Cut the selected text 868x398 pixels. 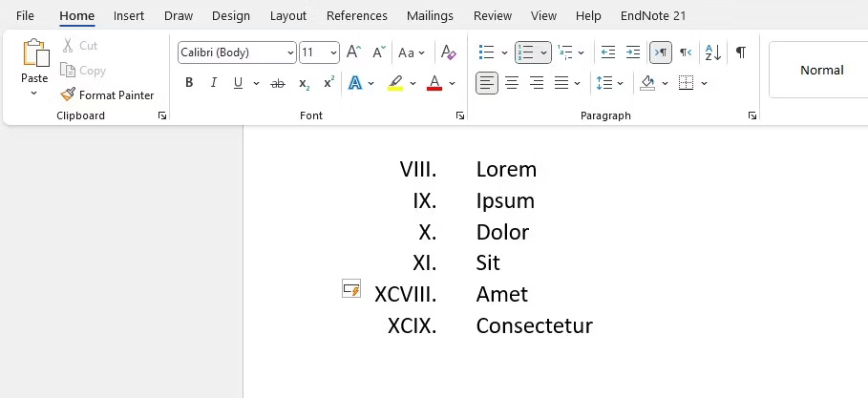coord(79,46)
